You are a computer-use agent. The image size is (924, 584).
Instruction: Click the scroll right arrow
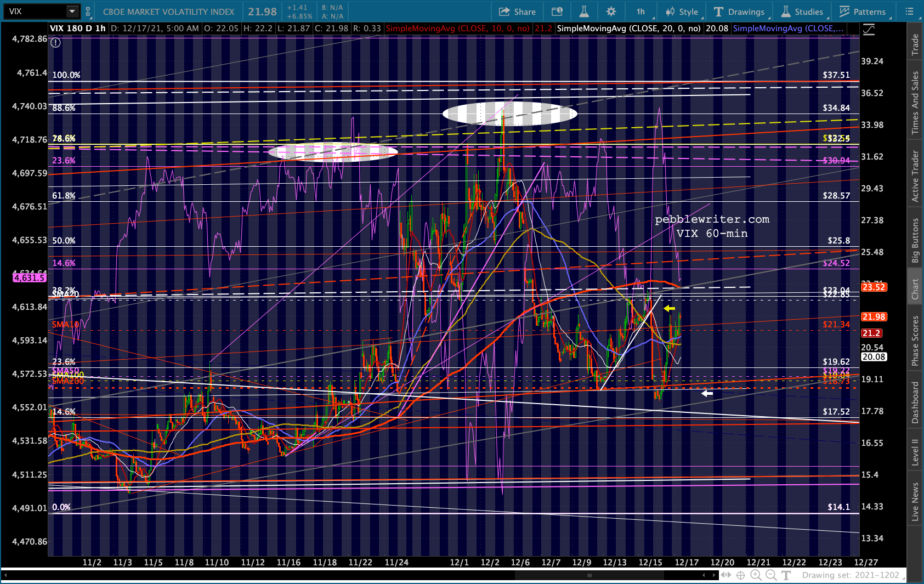[x=714, y=575]
